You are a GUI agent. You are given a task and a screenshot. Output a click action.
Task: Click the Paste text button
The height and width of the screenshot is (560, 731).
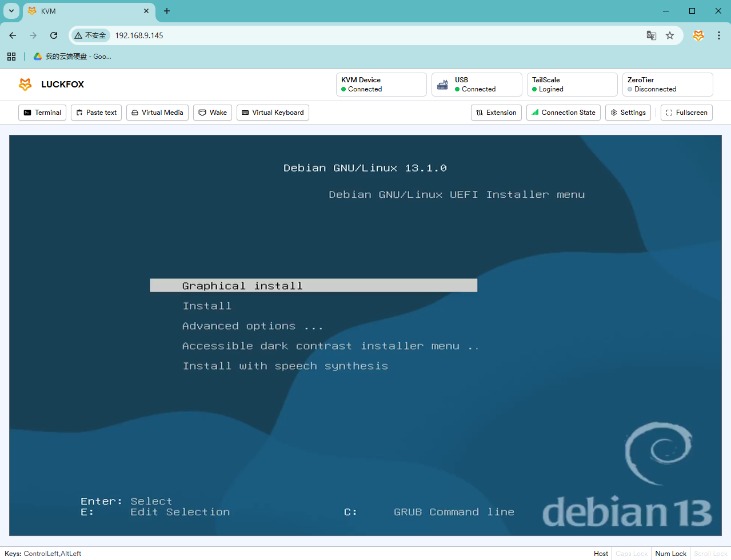tap(96, 113)
